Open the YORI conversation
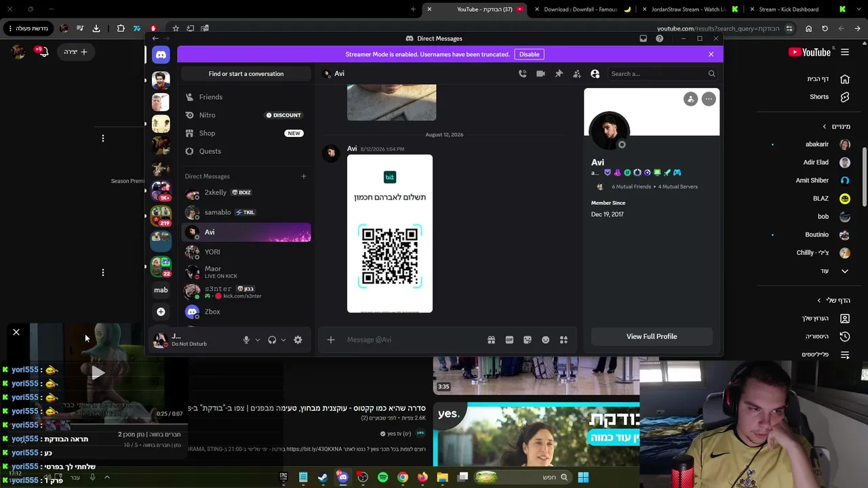The height and width of the screenshot is (488, 868). (x=246, y=252)
